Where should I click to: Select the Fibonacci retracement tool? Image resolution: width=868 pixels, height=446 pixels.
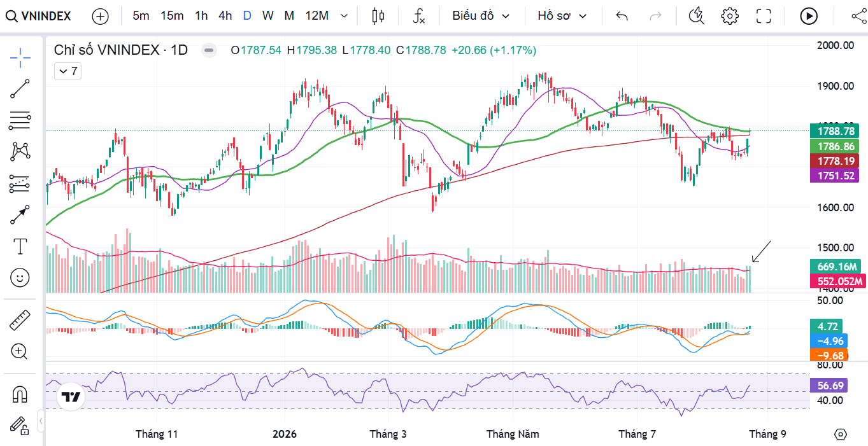(20, 120)
